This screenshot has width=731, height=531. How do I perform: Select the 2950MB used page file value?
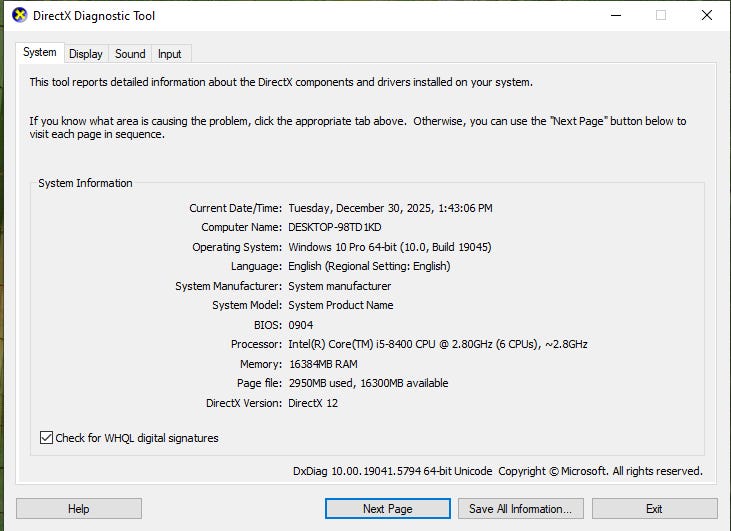(368, 383)
